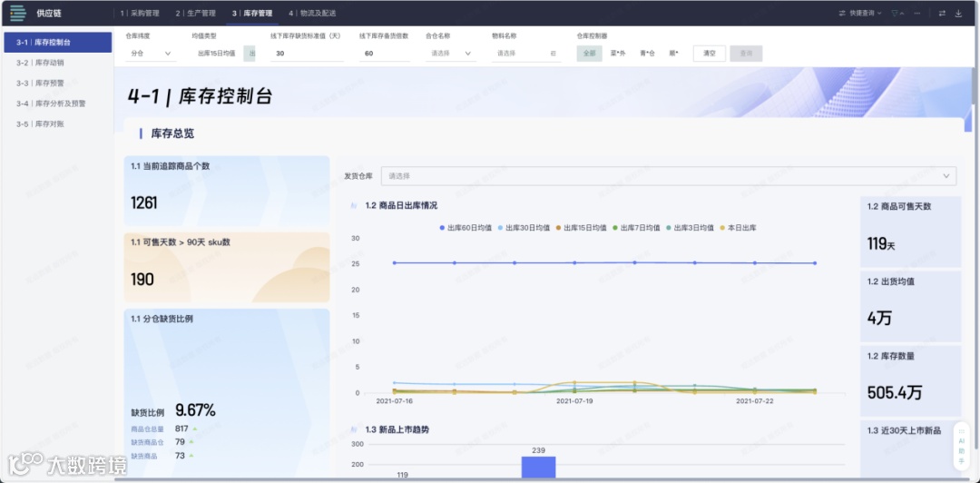The image size is (980, 483).
Task: Click the 1.2 库存数量 505.4万 card
Action: (x=911, y=381)
